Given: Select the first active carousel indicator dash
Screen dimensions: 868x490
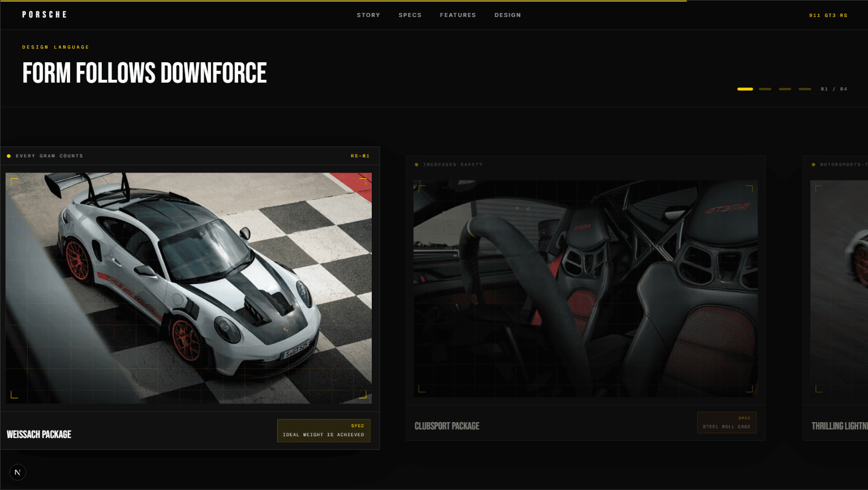Looking at the screenshot, I should click(745, 89).
